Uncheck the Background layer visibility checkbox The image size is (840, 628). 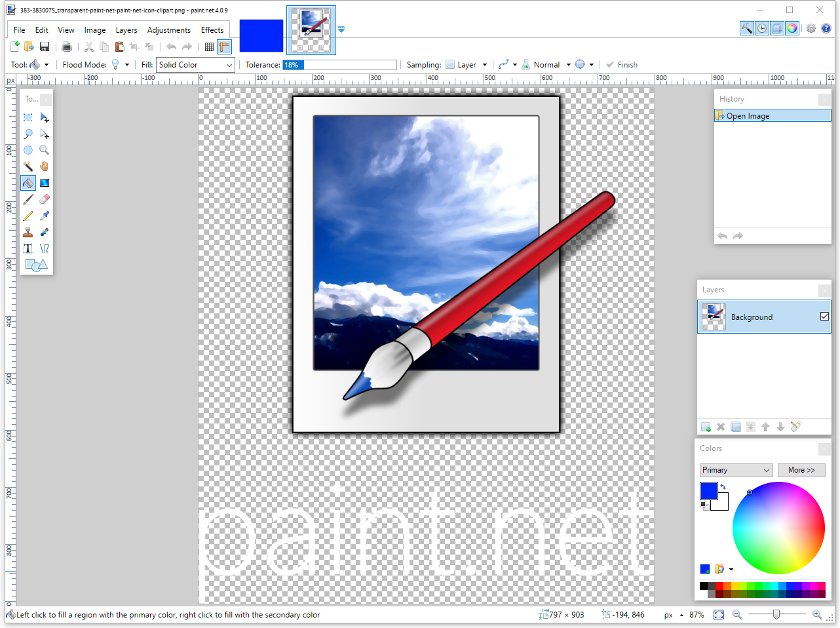824,316
